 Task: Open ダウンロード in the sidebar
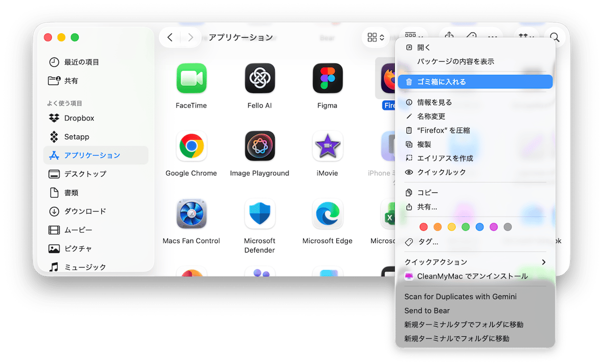96,211
